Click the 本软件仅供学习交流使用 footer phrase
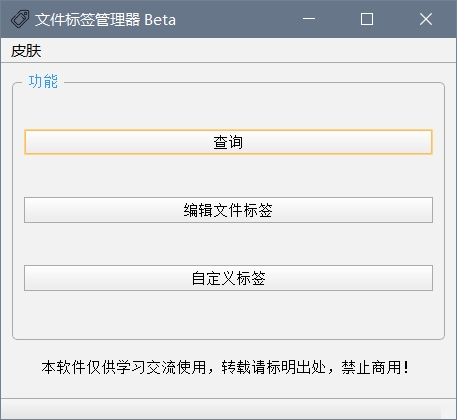The height and width of the screenshot is (420, 457). (124, 367)
